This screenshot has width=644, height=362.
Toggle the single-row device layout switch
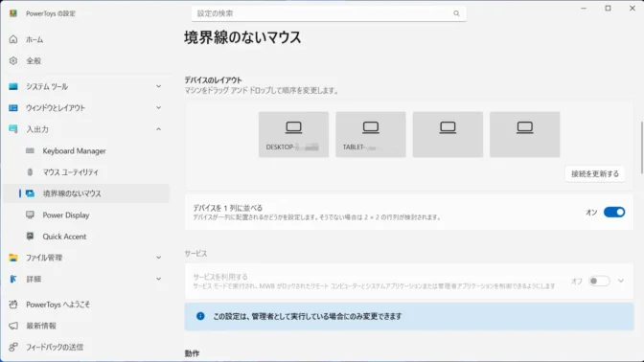point(614,213)
